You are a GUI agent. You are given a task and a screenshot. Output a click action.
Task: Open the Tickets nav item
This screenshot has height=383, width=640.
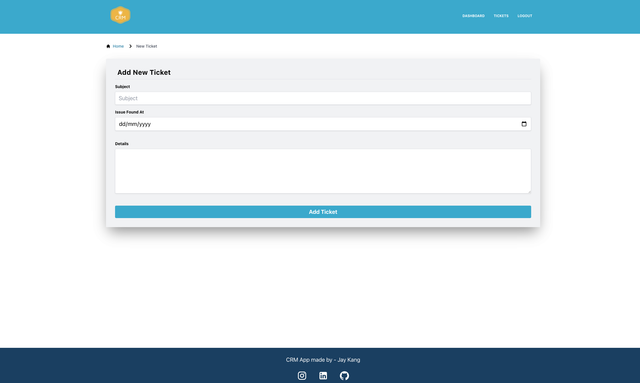(501, 16)
